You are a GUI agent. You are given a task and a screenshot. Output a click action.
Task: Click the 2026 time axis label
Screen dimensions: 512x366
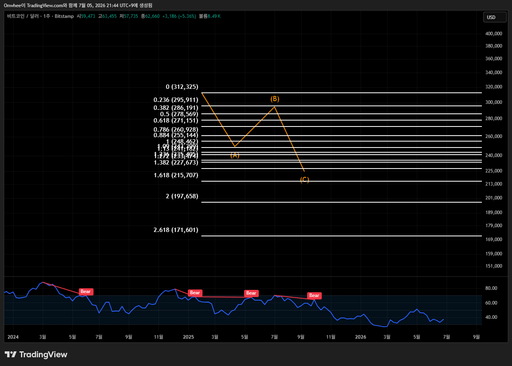(x=360, y=337)
